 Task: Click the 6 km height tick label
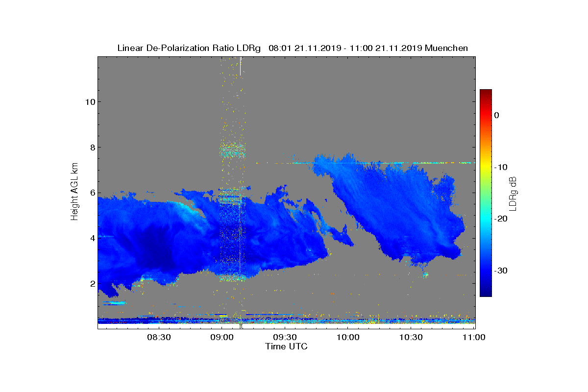pos(92,193)
